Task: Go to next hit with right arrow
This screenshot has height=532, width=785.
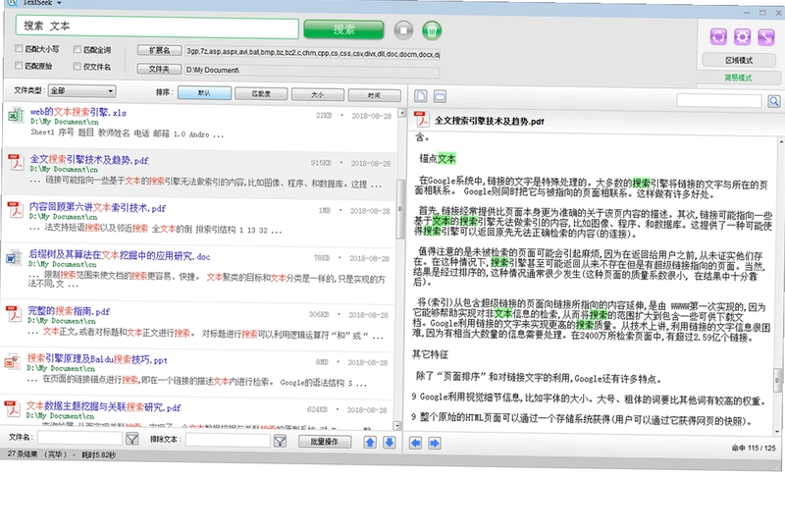Action: [434, 444]
